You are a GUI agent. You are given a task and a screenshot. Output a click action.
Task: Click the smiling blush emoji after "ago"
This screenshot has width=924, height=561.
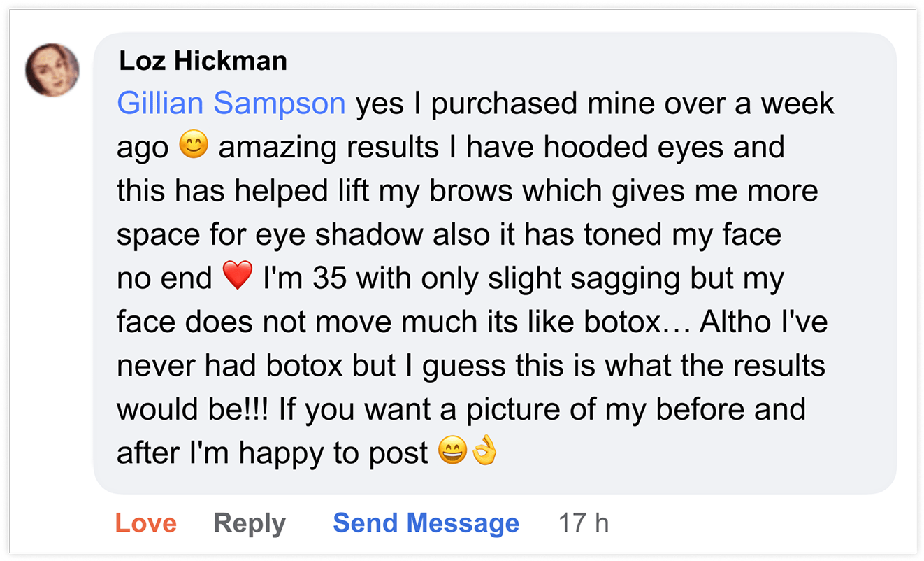pos(194,146)
